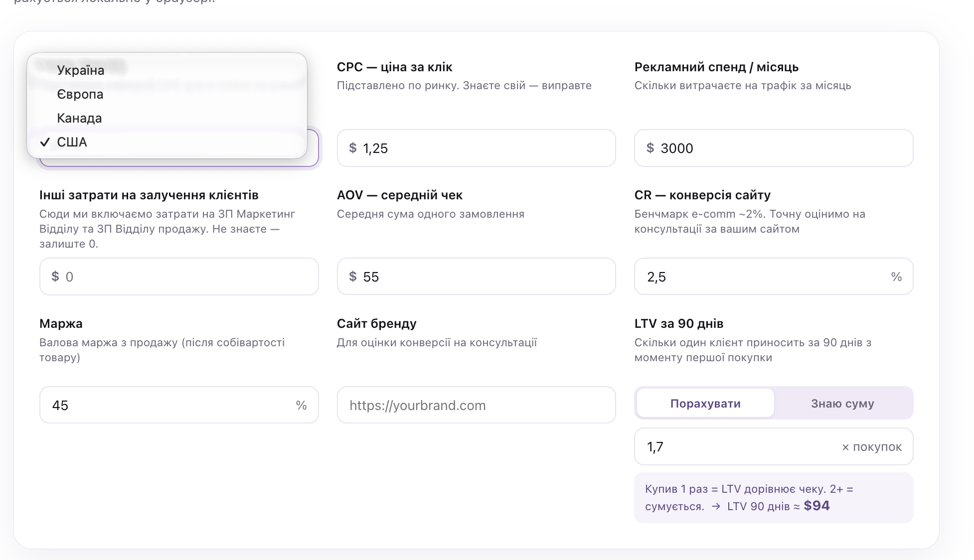974x560 pixels.
Task: Edit the purchases count field 1,7
Action: [x=774, y=447]
